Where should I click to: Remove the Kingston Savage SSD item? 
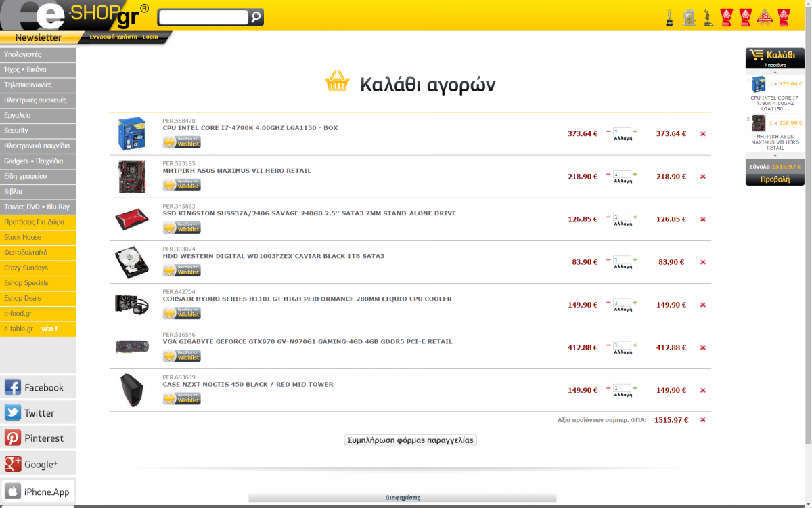[x=702, y=219]
